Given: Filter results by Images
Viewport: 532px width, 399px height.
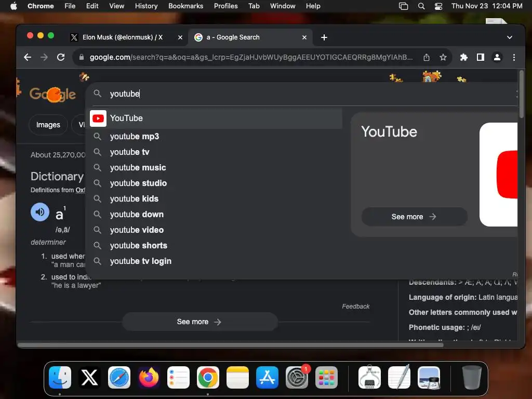Looking at the screenshot, I should pyautogui.click(x=48, y=125).
